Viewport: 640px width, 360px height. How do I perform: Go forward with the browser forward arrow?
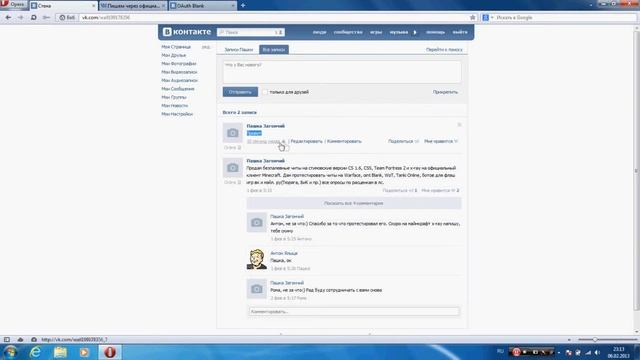pos(20,18)
